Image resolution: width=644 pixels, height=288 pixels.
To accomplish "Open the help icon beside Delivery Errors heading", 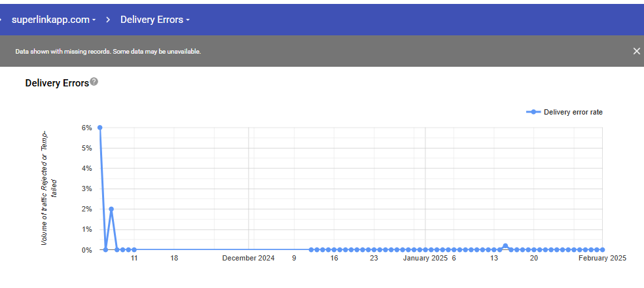I will tap(94, 82).
